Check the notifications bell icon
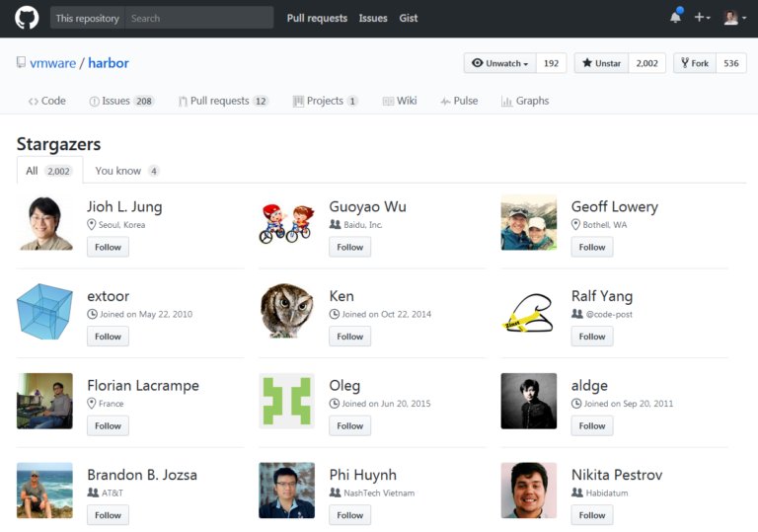 coord(676,17)
